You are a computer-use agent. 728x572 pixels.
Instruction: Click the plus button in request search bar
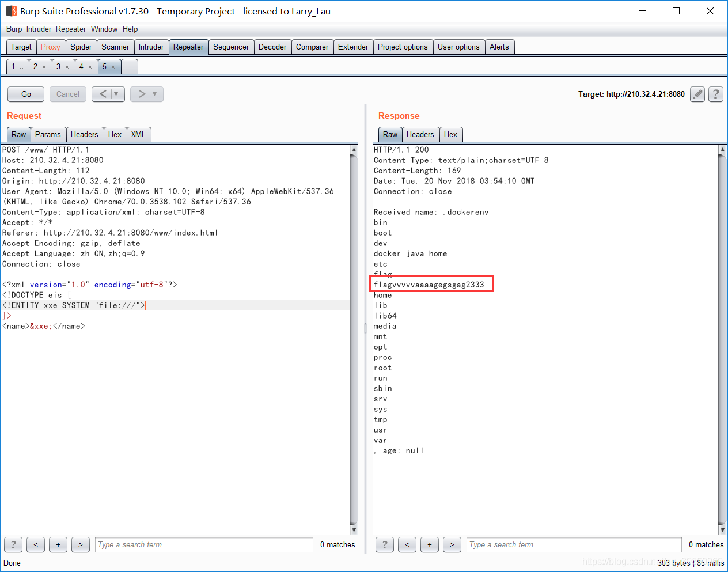pyautogui.click(x=58, y=544)
